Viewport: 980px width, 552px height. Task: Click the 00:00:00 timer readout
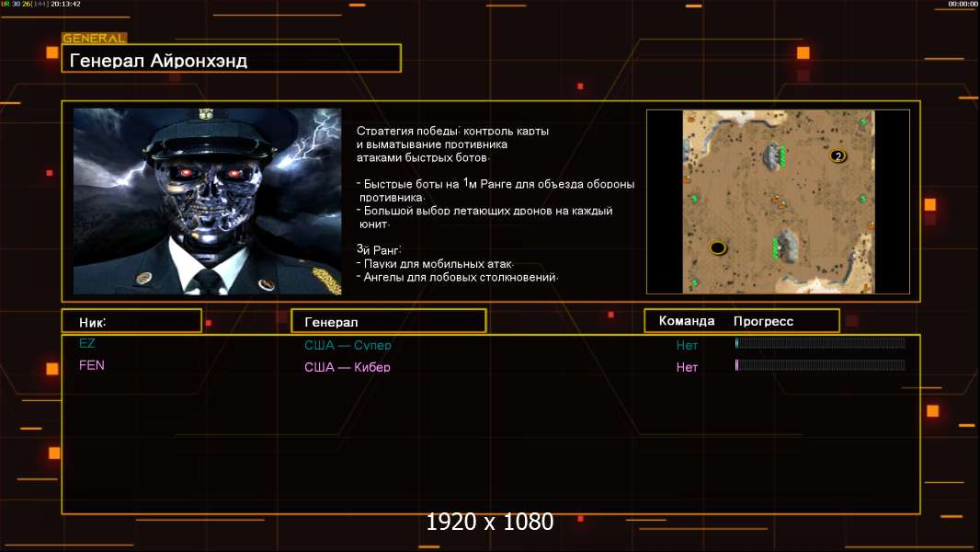[x=963, y=4]
